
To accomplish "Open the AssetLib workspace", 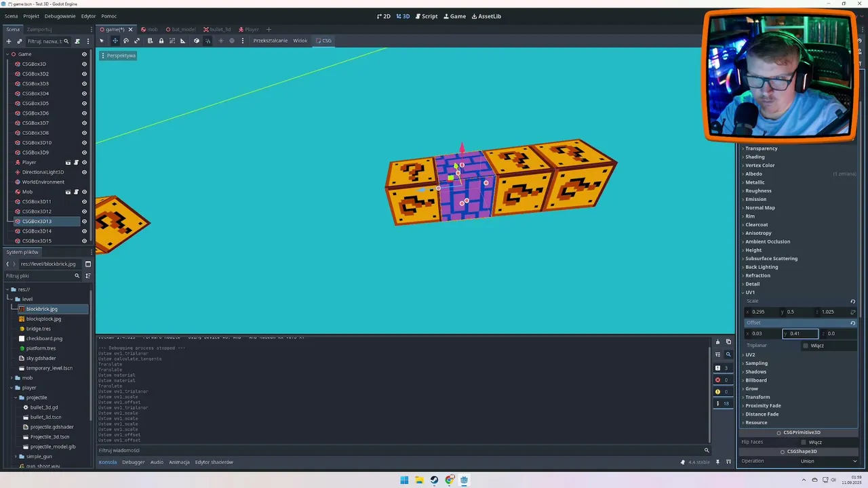I will 486,16.
